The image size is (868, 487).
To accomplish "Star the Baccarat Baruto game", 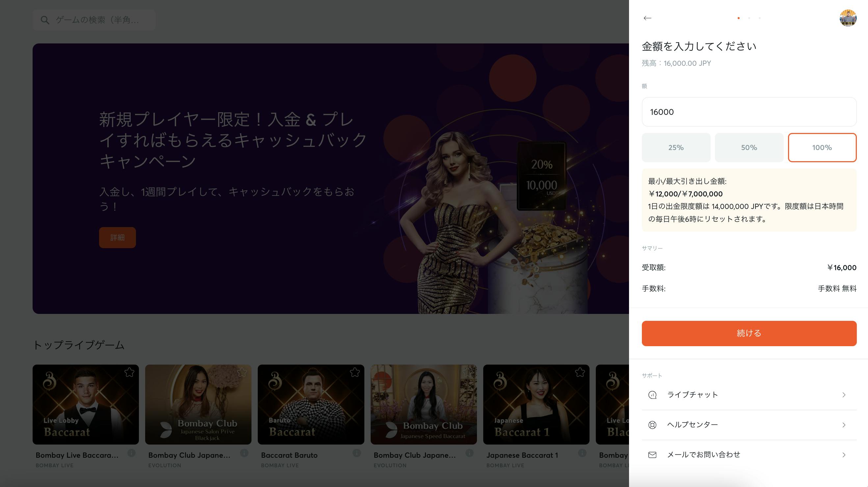I will tap(355, 372).
